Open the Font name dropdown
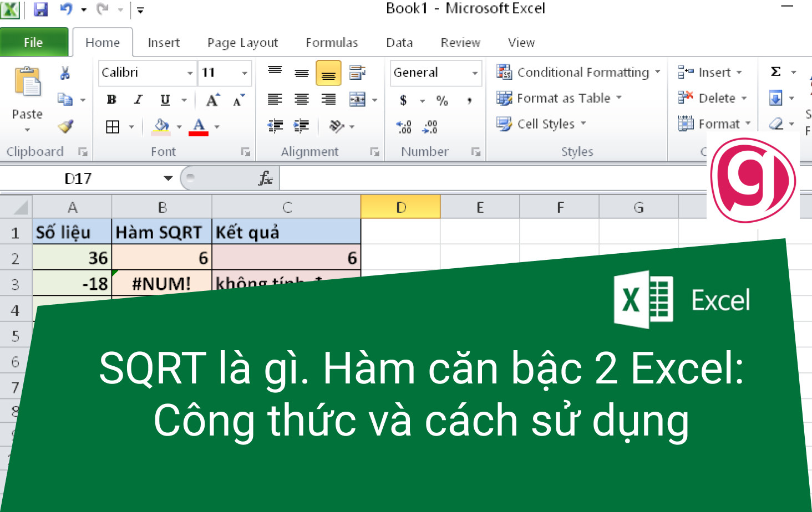 coord(190,73)
